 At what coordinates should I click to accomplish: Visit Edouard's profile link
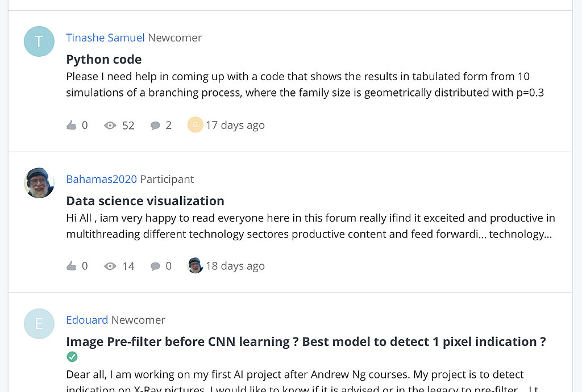click(x=87, y=320)
